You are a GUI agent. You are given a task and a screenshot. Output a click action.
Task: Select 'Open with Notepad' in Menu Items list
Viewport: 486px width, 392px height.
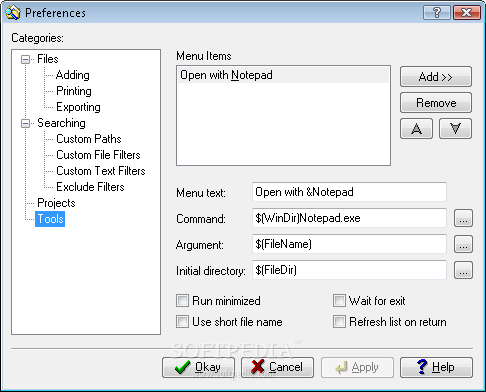coord(283,75)
